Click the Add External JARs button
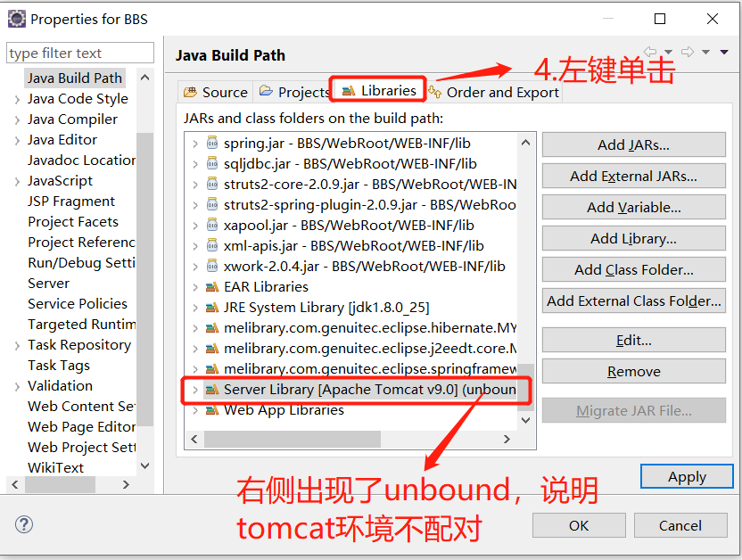Image resolution: width=742 pixels, height=560 pixels. point(633,176)
